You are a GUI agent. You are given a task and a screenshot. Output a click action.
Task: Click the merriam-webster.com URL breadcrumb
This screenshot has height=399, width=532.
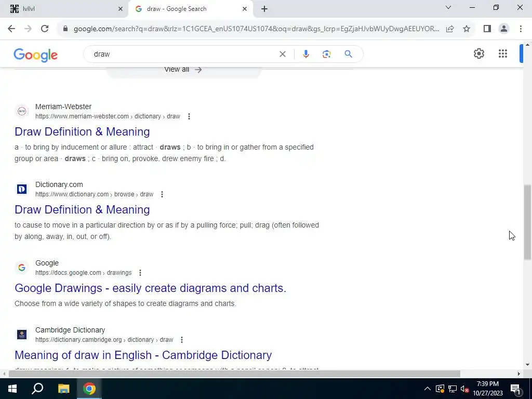click(x=108, y=116)
